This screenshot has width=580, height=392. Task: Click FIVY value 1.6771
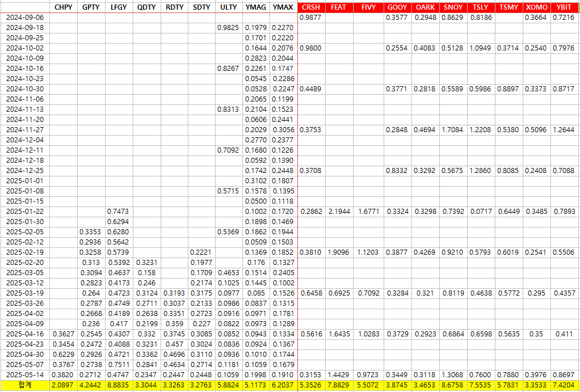click(368, 212)
